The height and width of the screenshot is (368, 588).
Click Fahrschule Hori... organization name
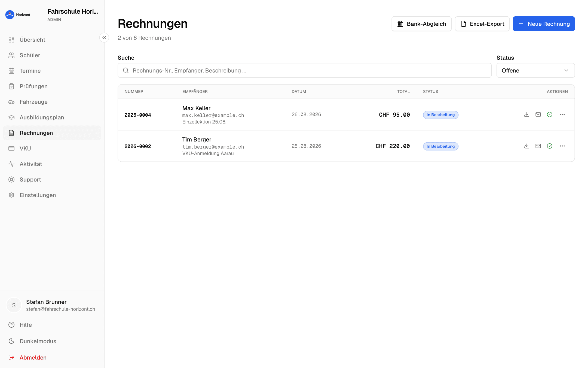click(x=73, y=11)
